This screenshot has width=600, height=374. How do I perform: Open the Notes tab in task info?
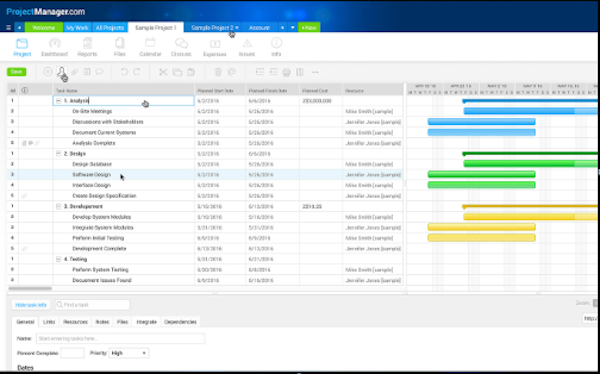pos(103,322)
